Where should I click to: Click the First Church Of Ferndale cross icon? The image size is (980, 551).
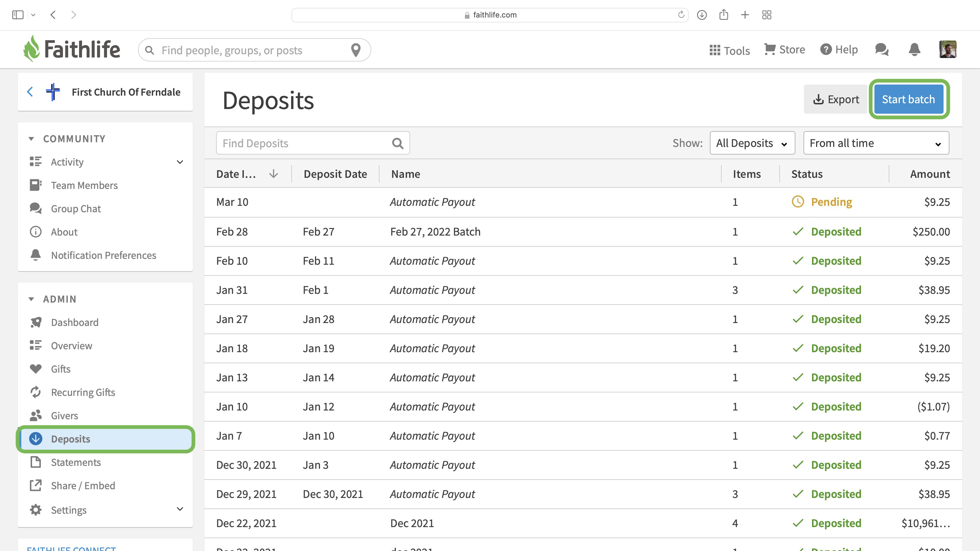(53, 92)
